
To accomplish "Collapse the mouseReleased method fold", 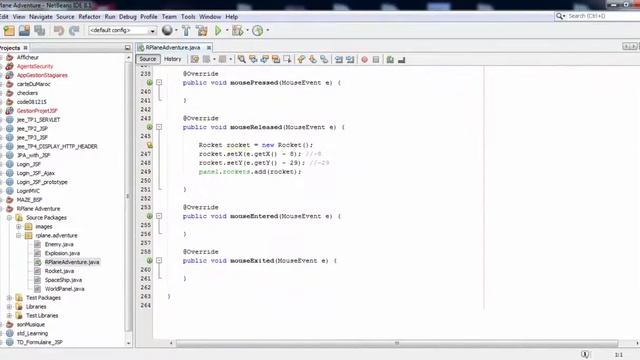I will click(159, 127).
